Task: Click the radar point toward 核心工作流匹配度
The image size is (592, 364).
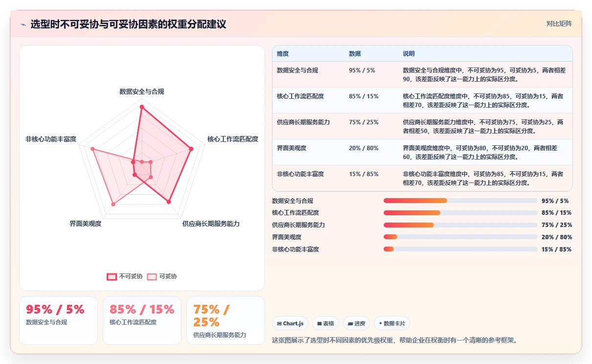Action: pos(191,149)
